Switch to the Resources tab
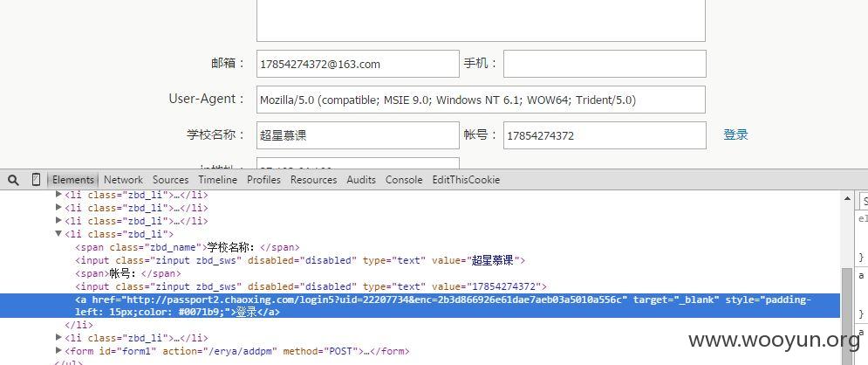This screenshot has height=365, width=868. (x=313, y=180)
